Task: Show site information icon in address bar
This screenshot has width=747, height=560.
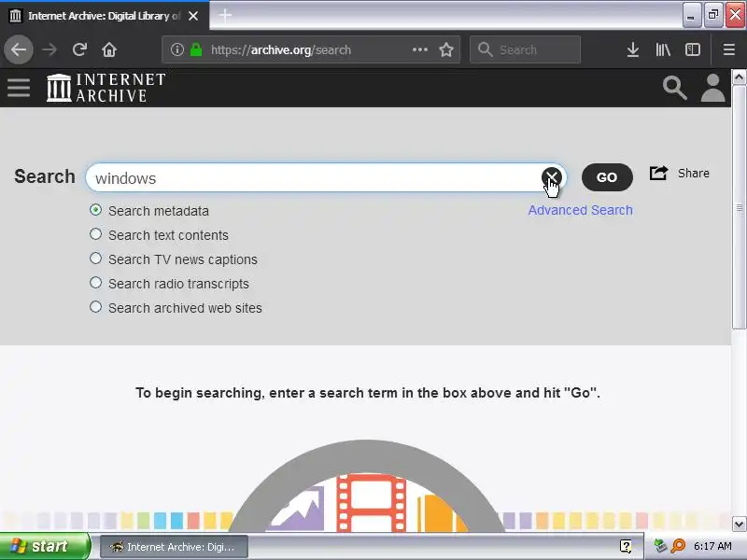Action: click(x=176, y=49)
